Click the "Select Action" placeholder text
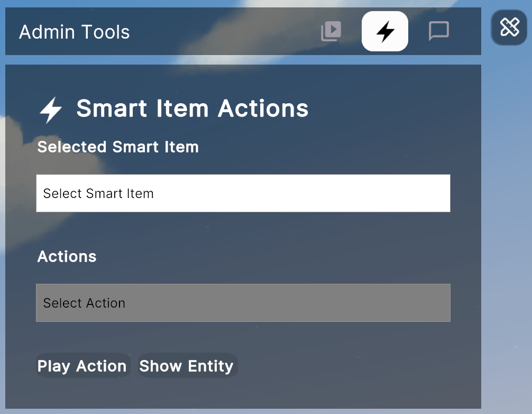This screenshot has width=532, height=414. tap(84, 303)
